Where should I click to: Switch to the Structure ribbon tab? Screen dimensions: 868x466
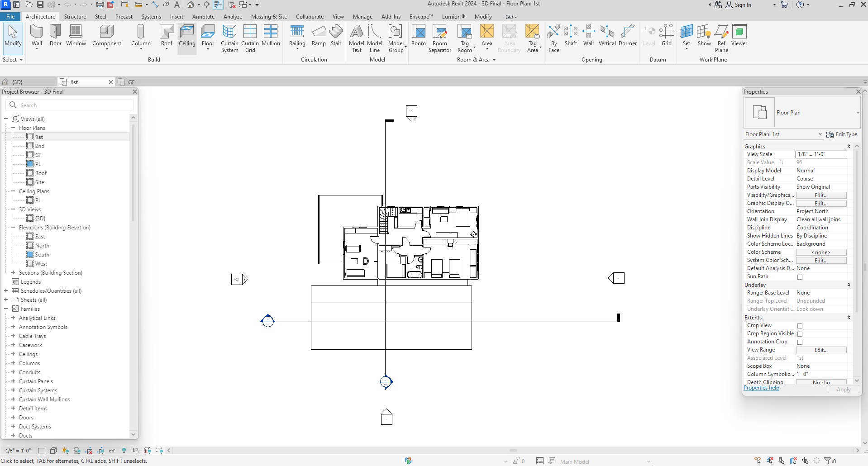tap(75, 17)
